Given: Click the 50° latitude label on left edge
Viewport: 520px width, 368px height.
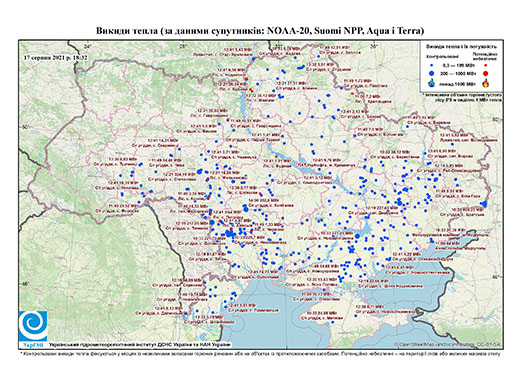Looking at the screenshot, I should pos(24,127).
